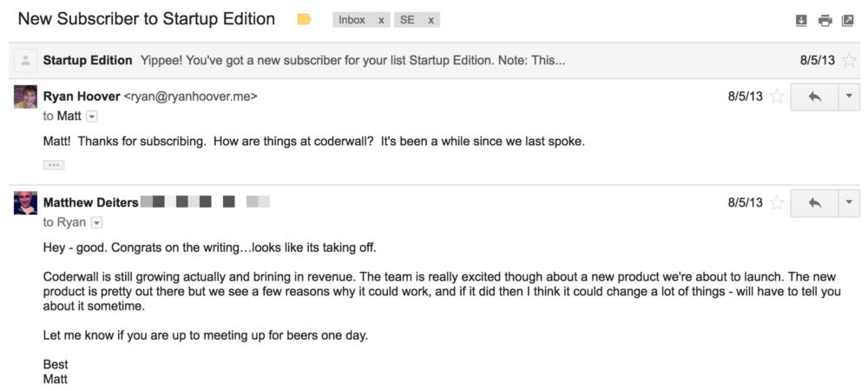Open more options next to Ryan's reply button
Image resolution: width=868 pixels, height=391 pixels.
(x=849, y=97)
